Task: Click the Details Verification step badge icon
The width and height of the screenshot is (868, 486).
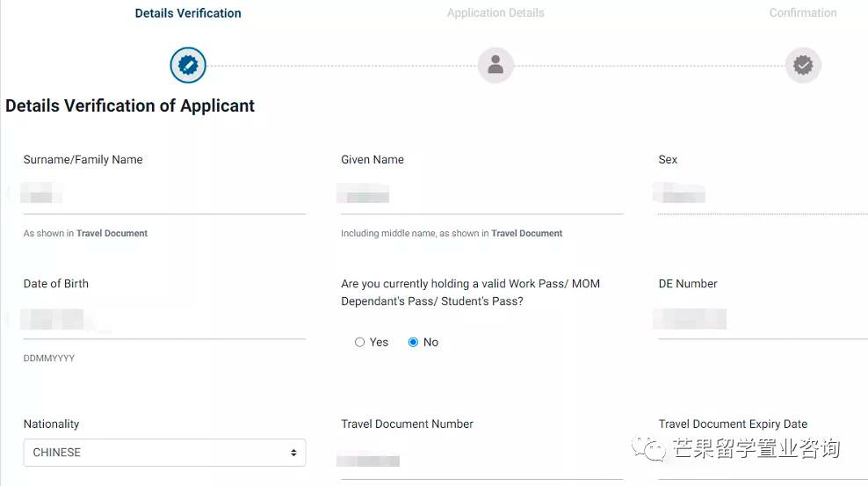Action: click(188, 65)
